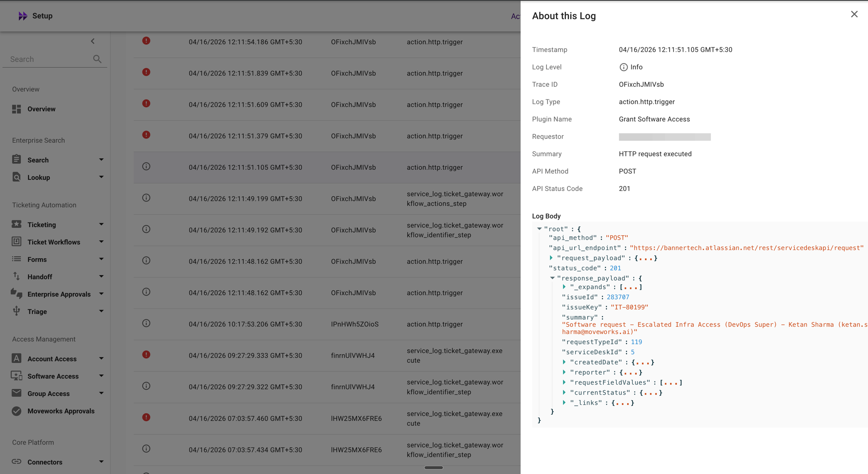This screenshot has height=474, width=868.
Task: Close the About this Log panel
Action: (x=854, y=14)
